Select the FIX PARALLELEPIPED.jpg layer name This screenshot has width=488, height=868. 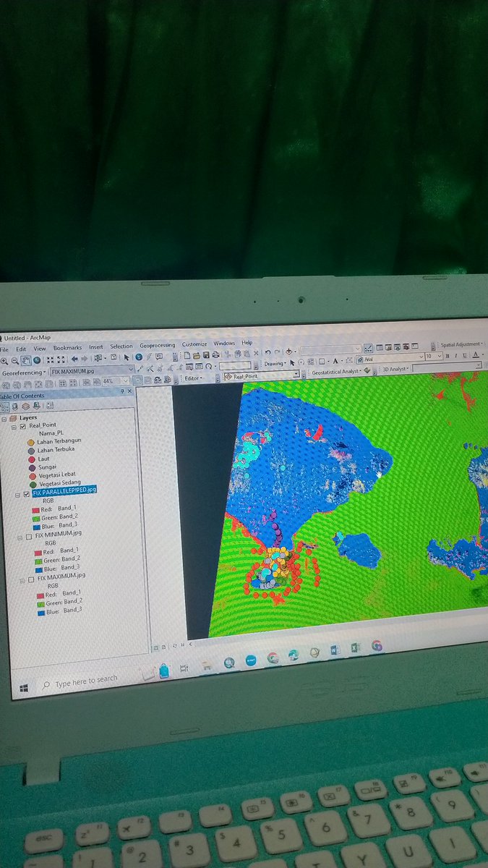64,490
